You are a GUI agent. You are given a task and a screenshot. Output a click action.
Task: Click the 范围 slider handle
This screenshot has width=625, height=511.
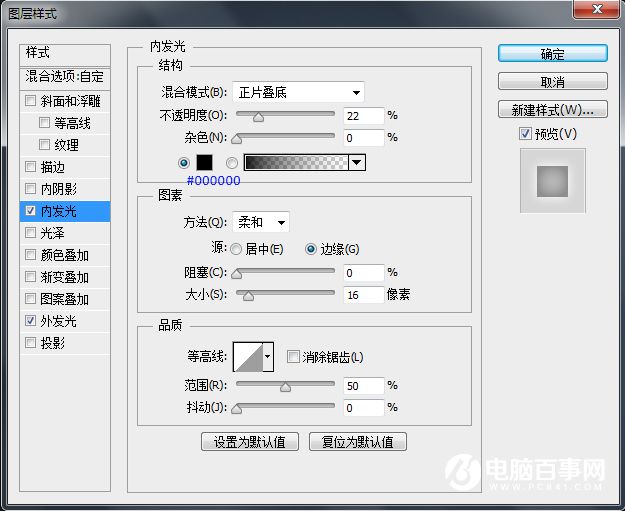285,387
